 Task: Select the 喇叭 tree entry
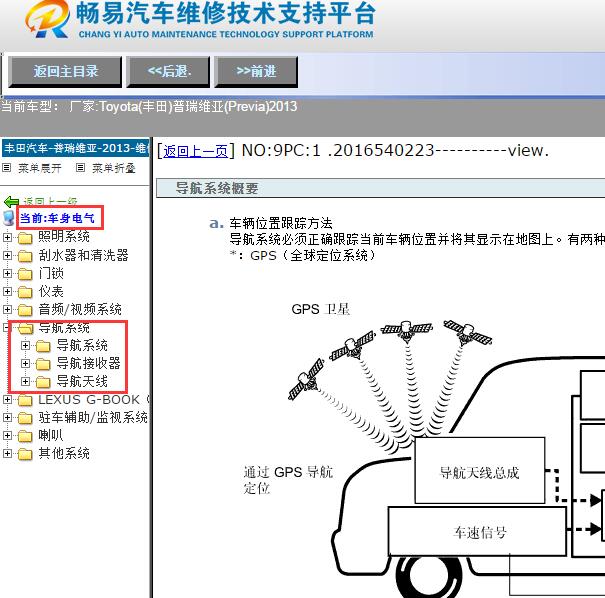51,436
